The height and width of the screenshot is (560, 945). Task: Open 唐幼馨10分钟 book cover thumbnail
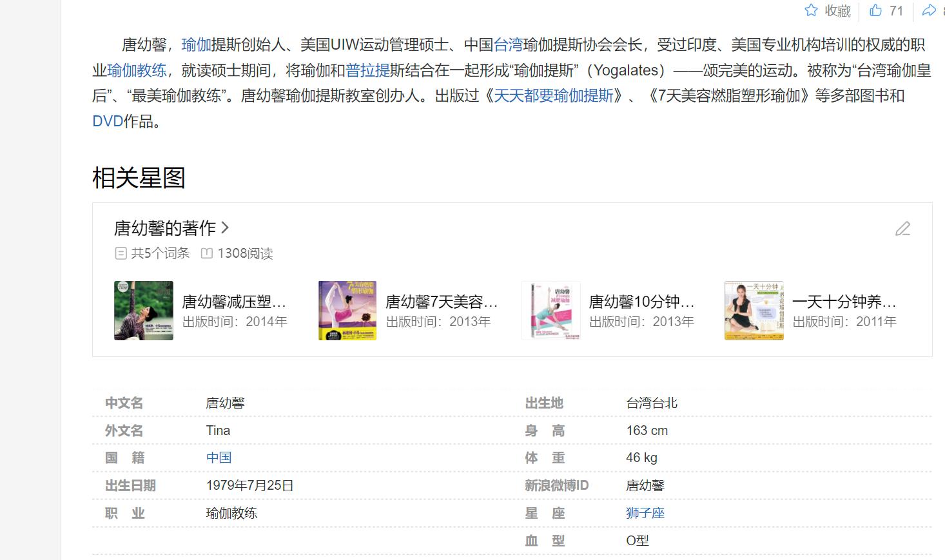tap(550, 311)
